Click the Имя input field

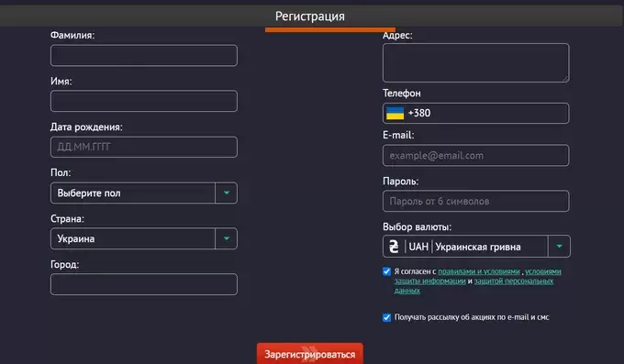click(144, 101)
